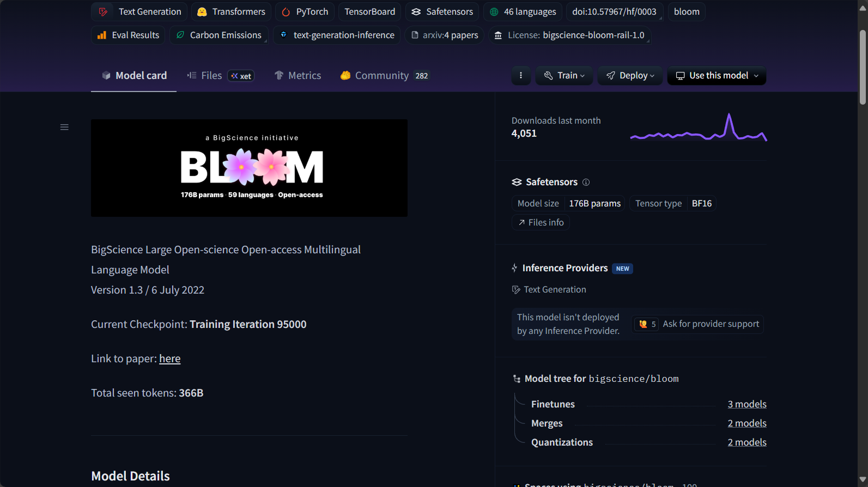Click the scrollbar down arrow

863,480
